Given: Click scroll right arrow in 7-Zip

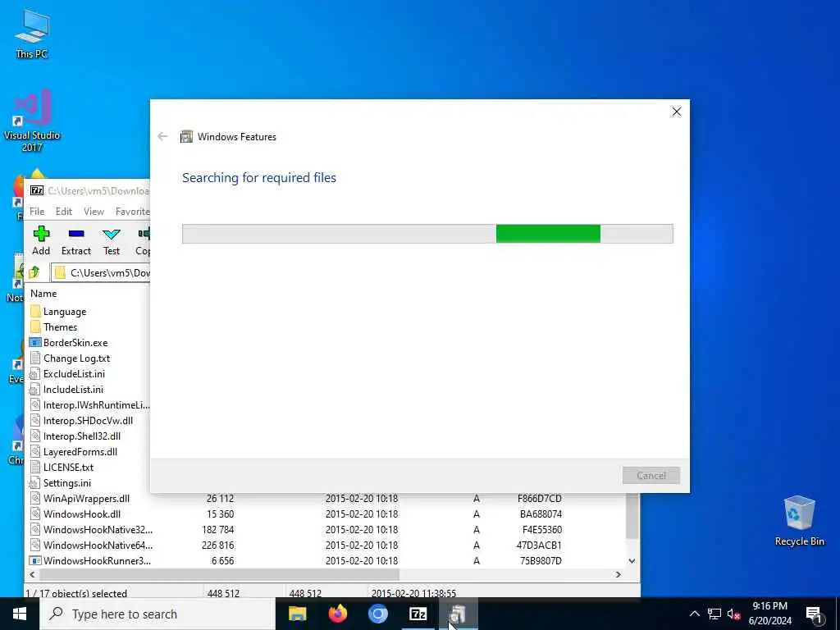Looking at the screenshot, I should click(619, 574).
